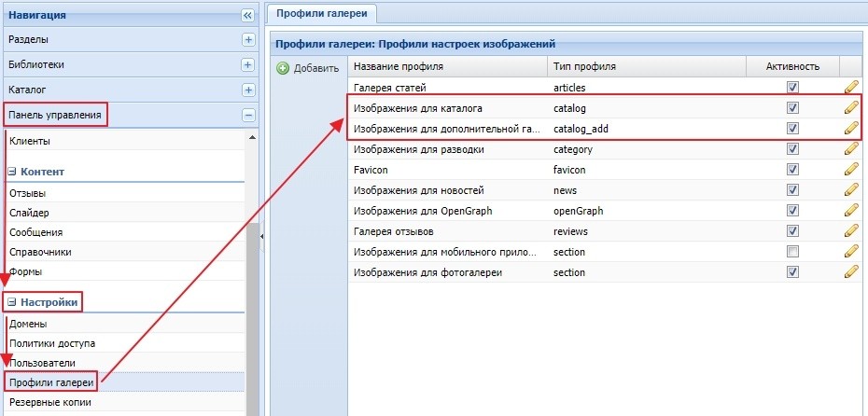Collapse the Контент group in the tree
Image resolution: width=868 pixels, height=416 pixels.
13,173
